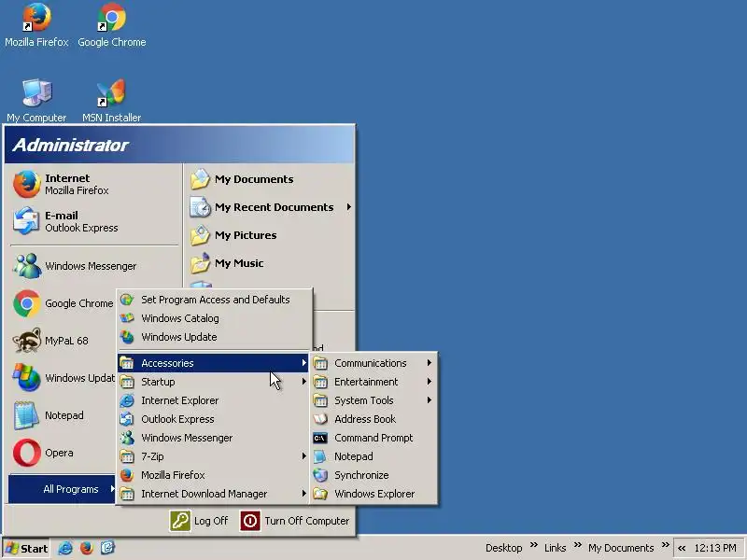
Task: Open Google Chrome in Start menu left pane
Action: 63,303
